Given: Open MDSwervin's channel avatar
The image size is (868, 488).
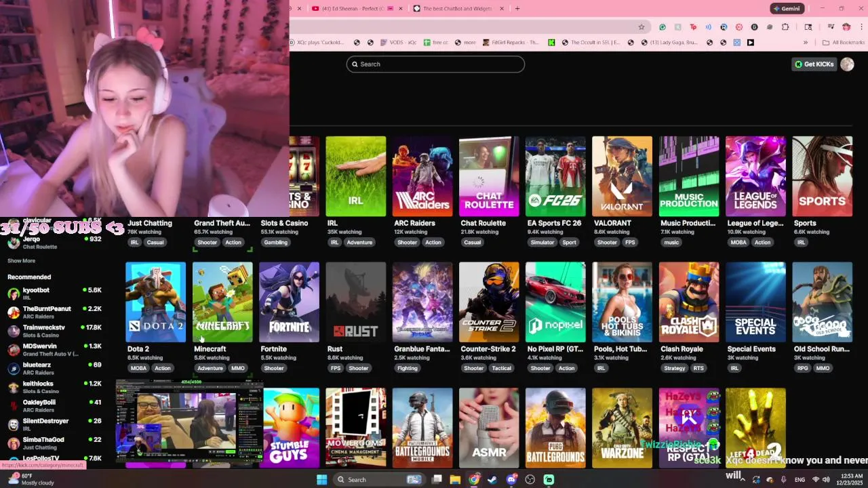Looking at the screenshot, I should coord(13,350).
